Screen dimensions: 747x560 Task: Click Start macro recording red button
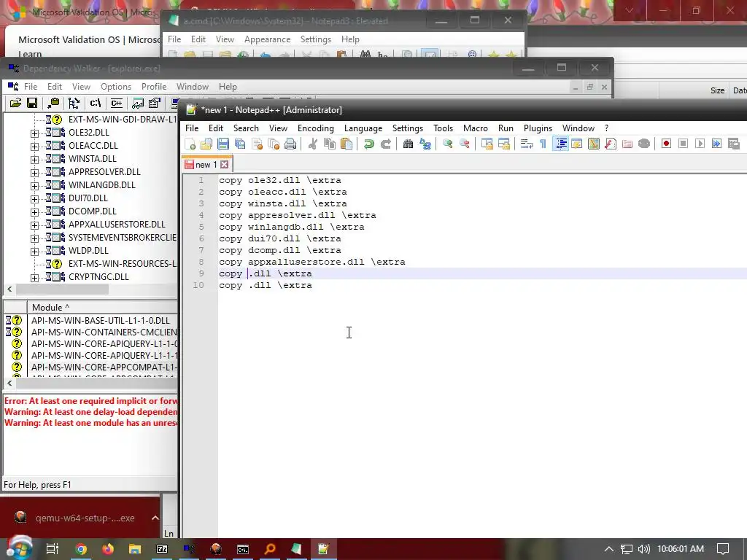click(666, 144)
